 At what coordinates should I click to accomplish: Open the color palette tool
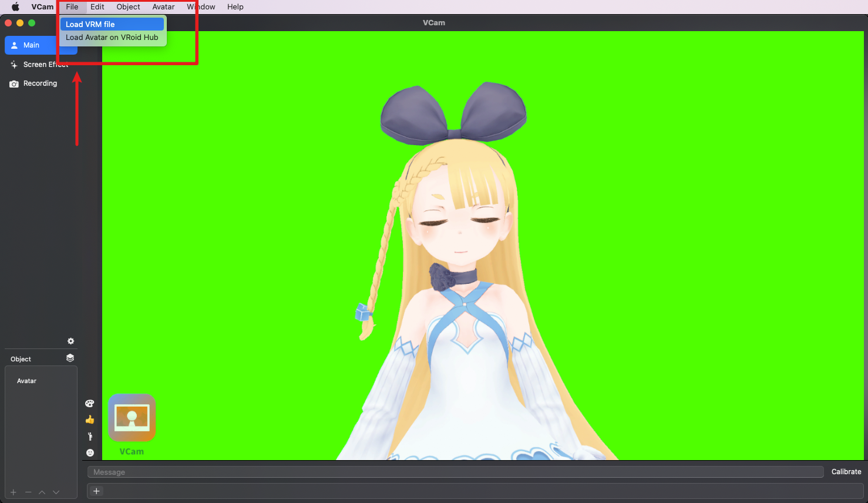(90, 404)
